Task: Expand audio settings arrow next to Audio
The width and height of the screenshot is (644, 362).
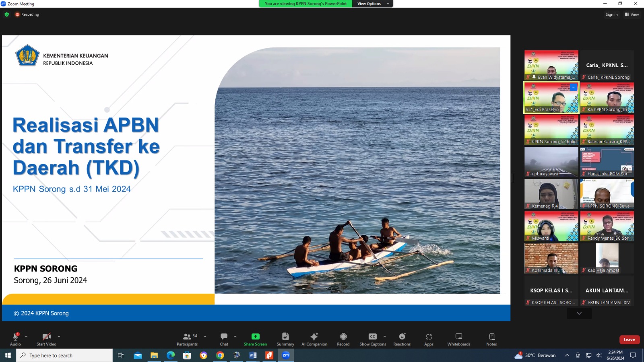Action: pos(26,336)
